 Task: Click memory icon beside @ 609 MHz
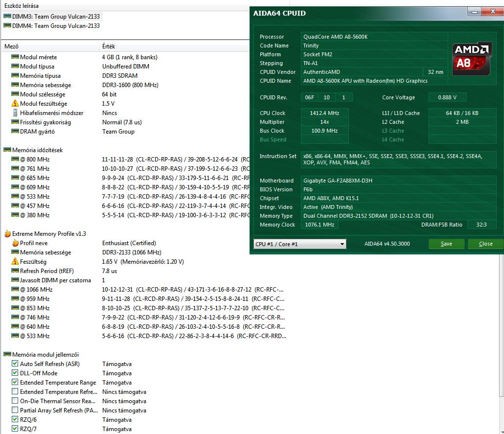coord(15,187)
